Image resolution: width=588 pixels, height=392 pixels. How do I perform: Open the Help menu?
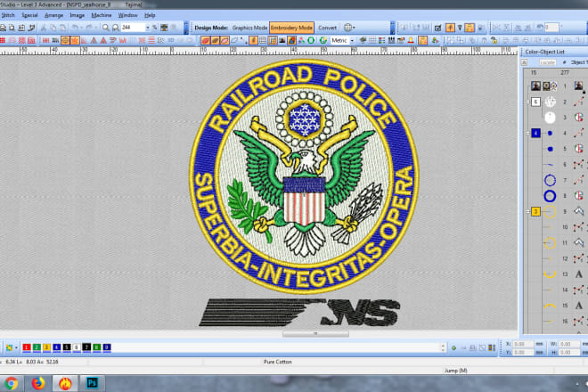150,15
